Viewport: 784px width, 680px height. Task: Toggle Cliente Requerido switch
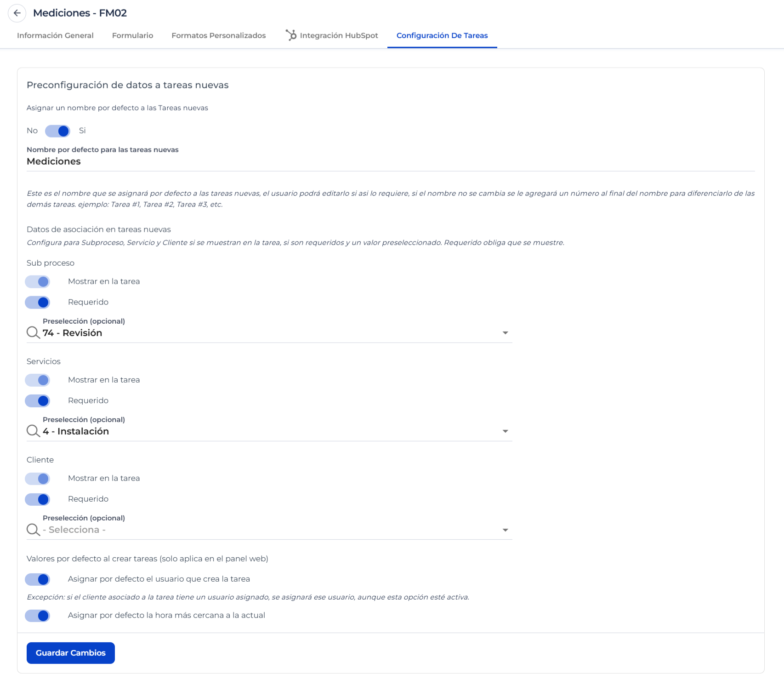tap(37, 499)
